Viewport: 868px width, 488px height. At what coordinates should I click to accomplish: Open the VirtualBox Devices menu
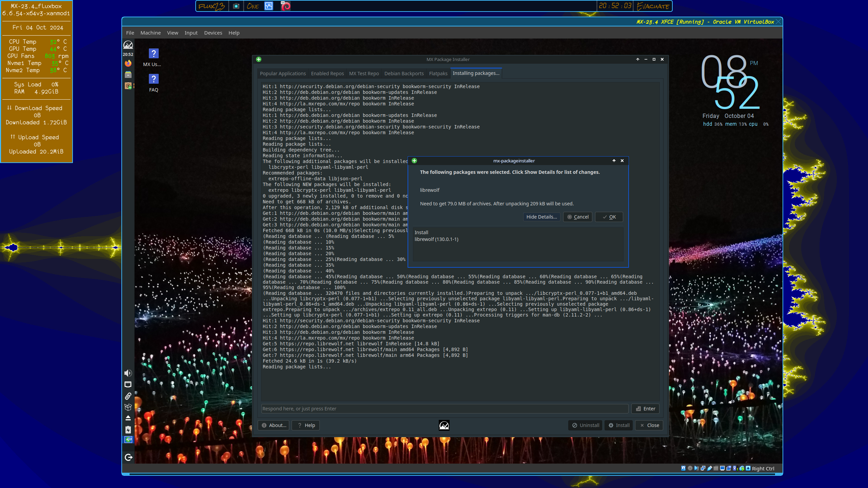213,33
